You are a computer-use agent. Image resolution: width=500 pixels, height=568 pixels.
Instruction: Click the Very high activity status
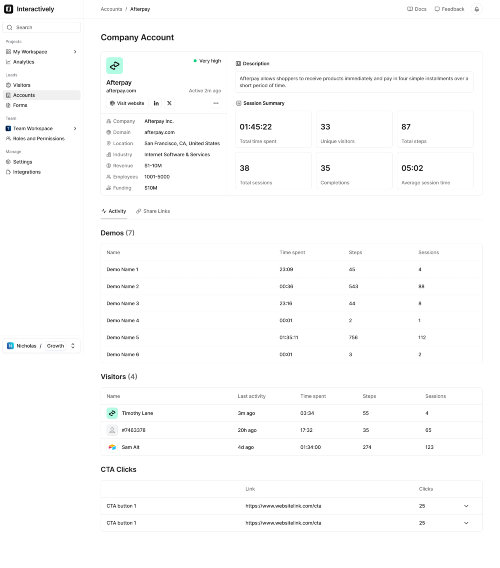pyautogui.click(x=207, y=61)
